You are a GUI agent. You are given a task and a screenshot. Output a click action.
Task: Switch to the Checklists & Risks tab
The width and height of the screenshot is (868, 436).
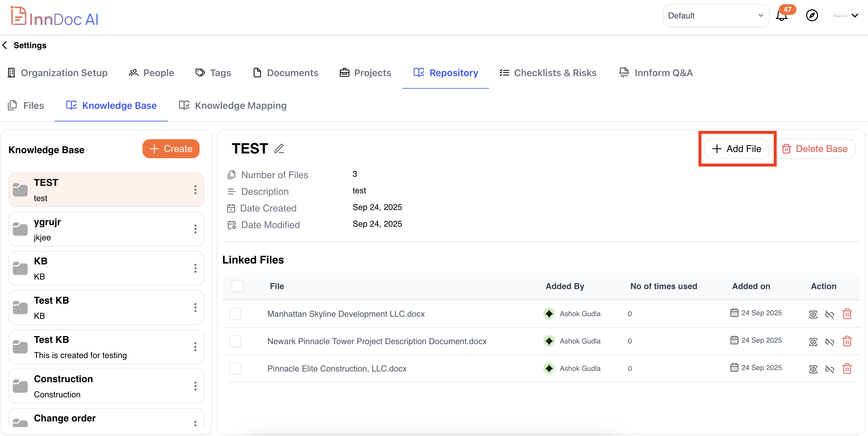548,73
